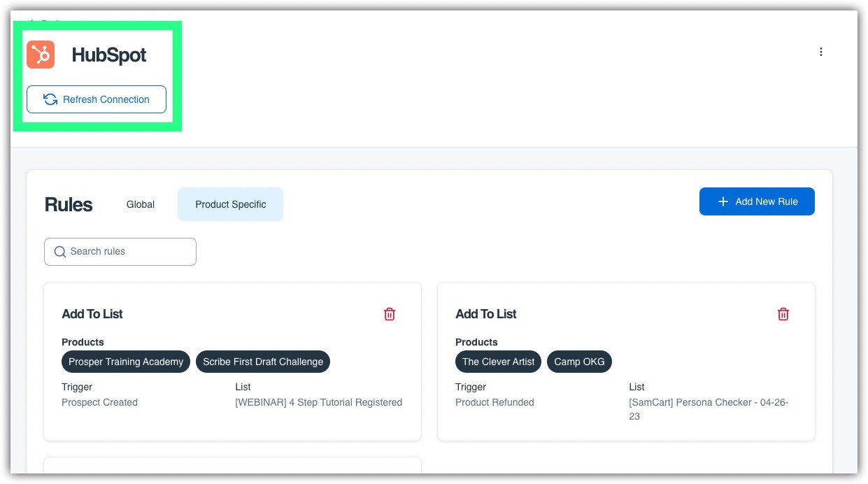Click the magnifier icon in search rules
Screen dimensions: 868x484
60,252
